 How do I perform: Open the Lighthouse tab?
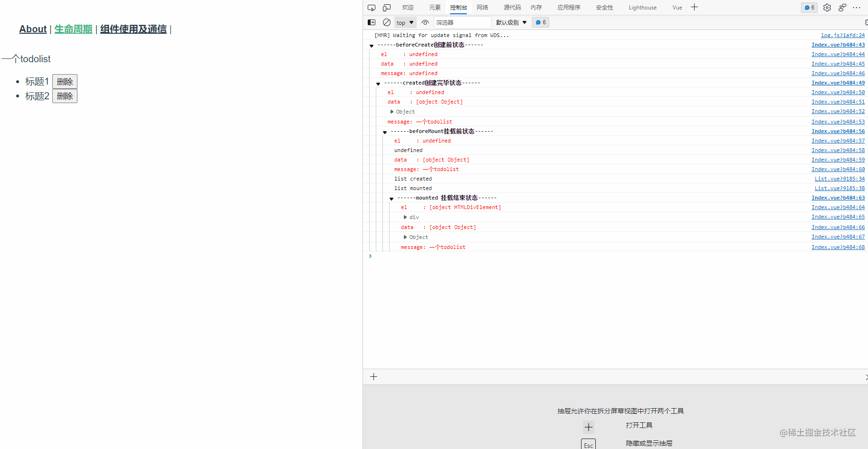point(642,8)
